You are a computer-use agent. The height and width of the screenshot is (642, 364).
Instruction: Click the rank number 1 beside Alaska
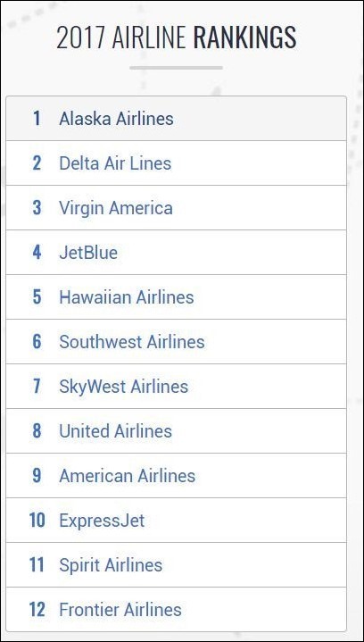[37, 119]
